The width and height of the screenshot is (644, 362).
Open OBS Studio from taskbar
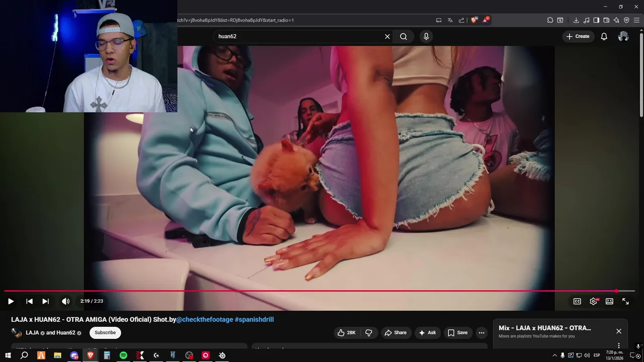pos(189,355)
